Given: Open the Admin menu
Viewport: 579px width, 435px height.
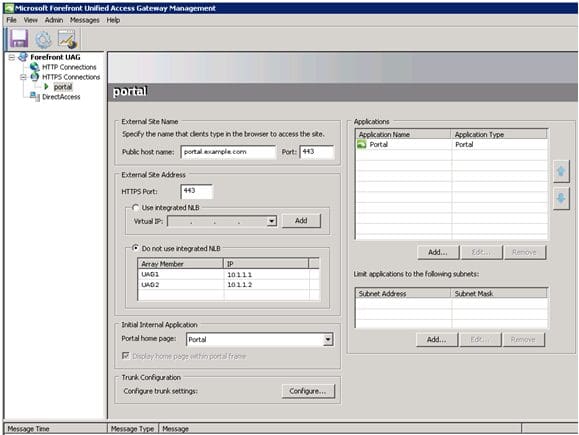Looking at the screenshot, I should pyautogui.click(x=54, y=20).
